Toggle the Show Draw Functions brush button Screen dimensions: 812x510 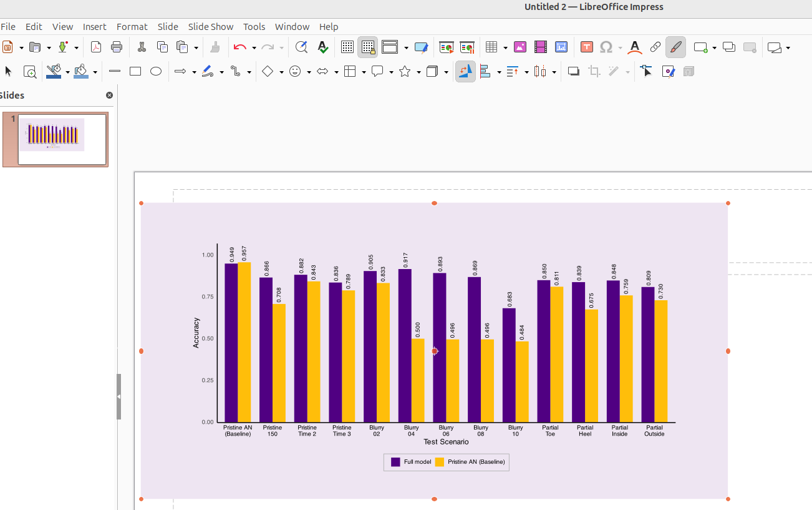(675, 47)
